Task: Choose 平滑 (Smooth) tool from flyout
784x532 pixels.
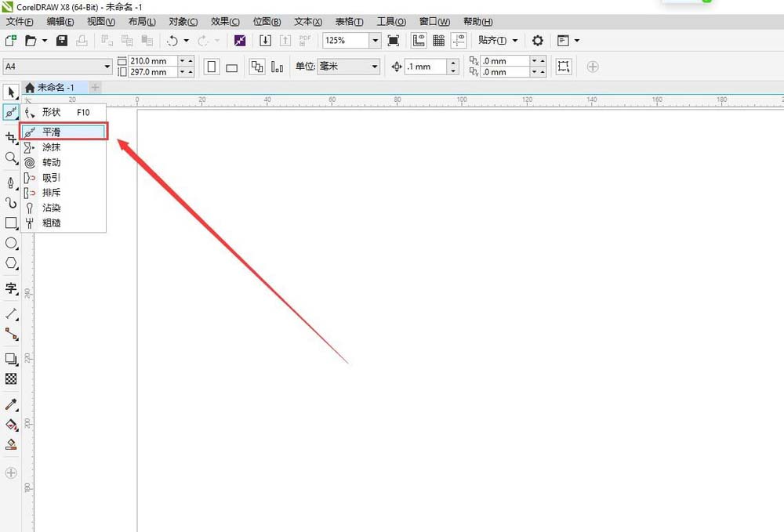Action: pyautogui.click(x=63, y=132)
